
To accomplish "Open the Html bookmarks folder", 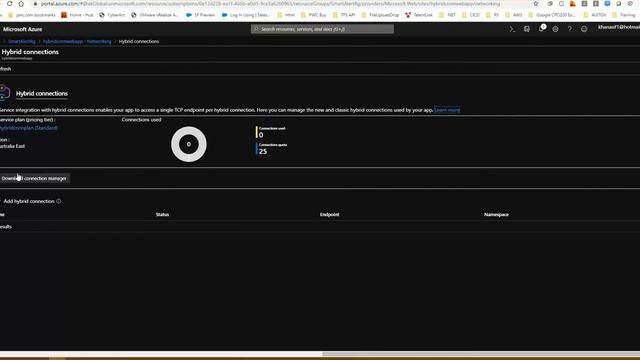I will [x=286, y=15].
